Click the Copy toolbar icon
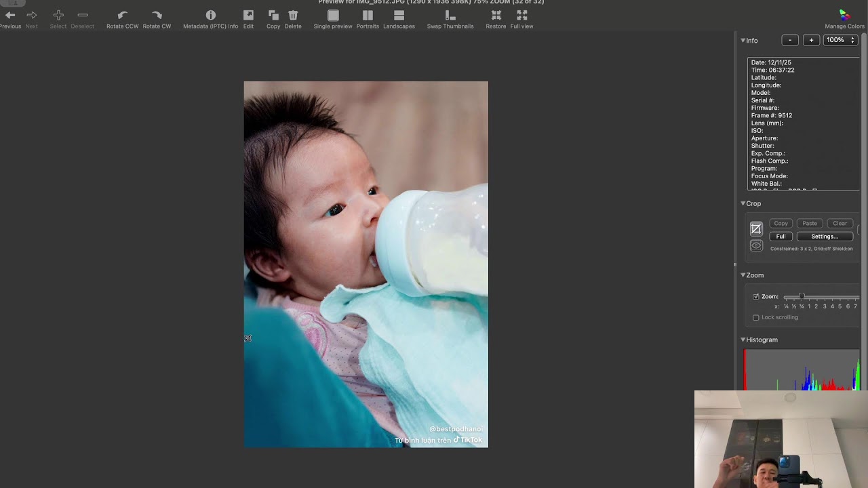Screen dimensions: 868x488 (x=273, y=15)
